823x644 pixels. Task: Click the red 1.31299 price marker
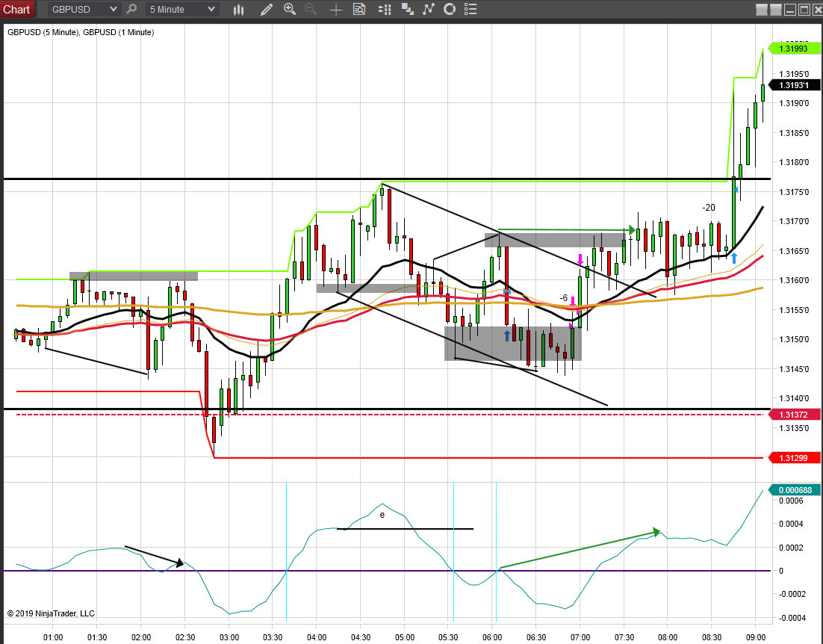(793, 458)
